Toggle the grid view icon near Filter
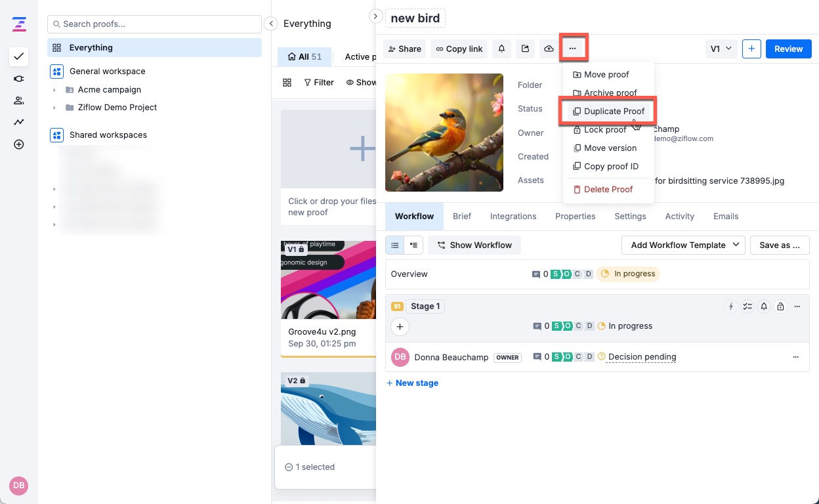The image size is (819, 504). pyautogui.click(x=287, y=82)
